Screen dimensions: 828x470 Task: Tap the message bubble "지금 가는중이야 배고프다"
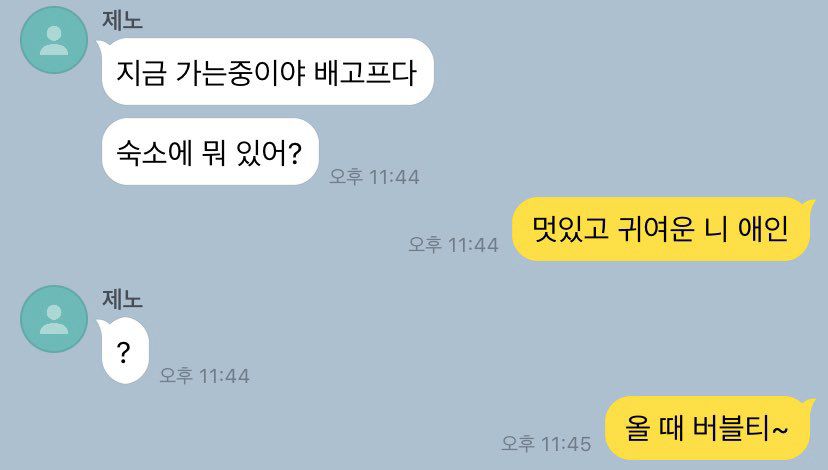click(267, 72)
